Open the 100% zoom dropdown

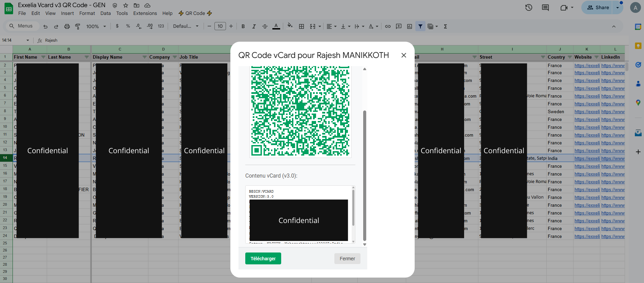pyautogui.click(x=96, y=26)
